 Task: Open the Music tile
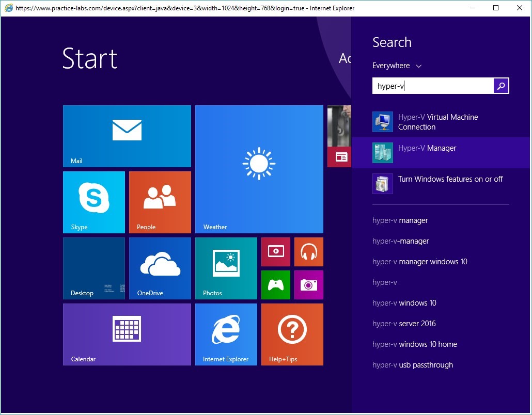click(x=308, y=251)
